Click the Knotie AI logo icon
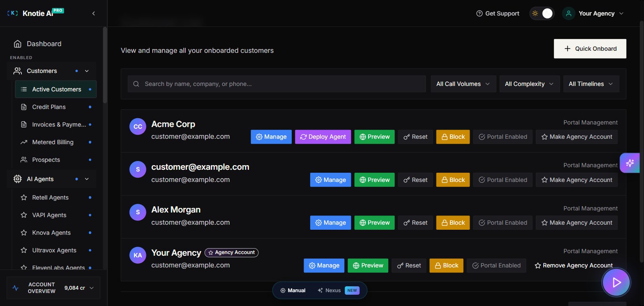Image resolution: width=644 pixels, height=306 pixels. click(13, 13)
